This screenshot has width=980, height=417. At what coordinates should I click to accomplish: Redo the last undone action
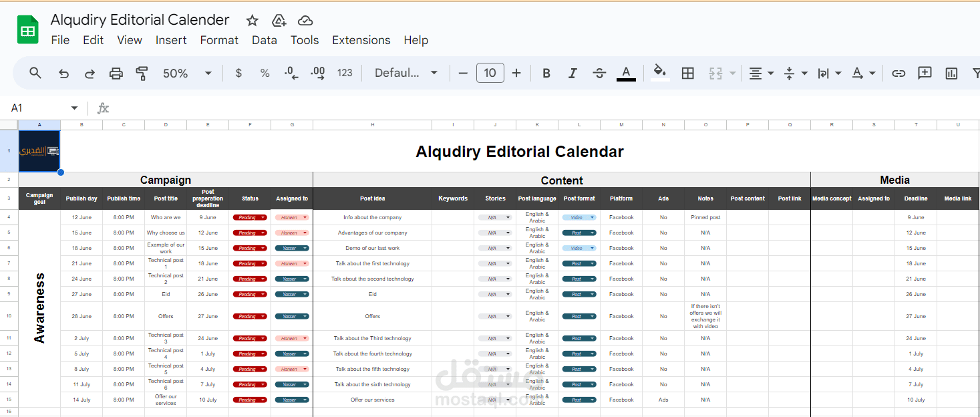90,74
